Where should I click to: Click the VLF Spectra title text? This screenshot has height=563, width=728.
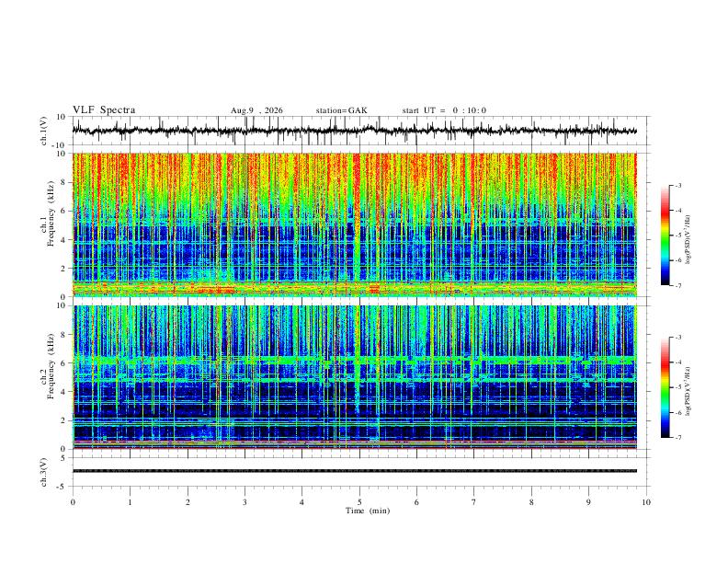104,110
